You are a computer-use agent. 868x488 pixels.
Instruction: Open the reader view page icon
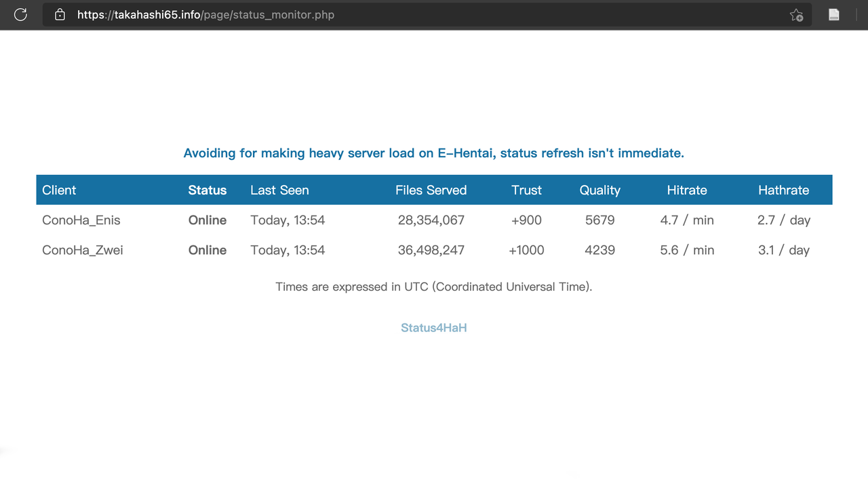tap(834, 15)
